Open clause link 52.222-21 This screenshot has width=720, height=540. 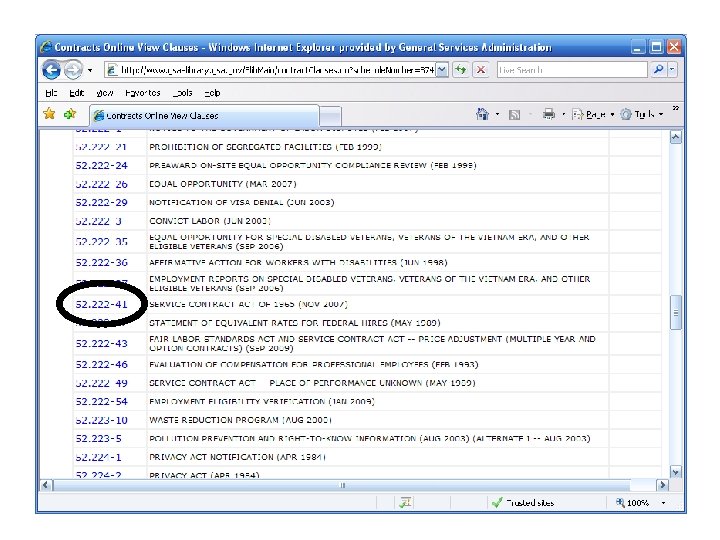coord(101,147)
